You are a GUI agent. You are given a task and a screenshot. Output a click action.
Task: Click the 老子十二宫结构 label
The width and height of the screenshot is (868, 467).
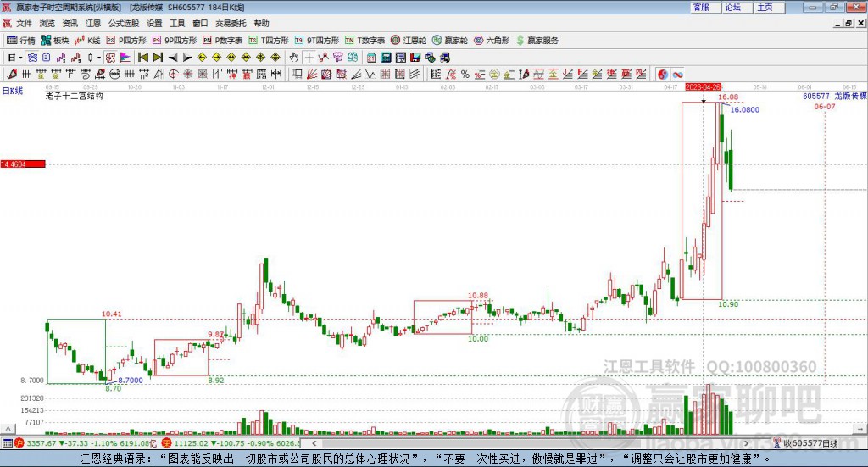(x=75, y=97)
